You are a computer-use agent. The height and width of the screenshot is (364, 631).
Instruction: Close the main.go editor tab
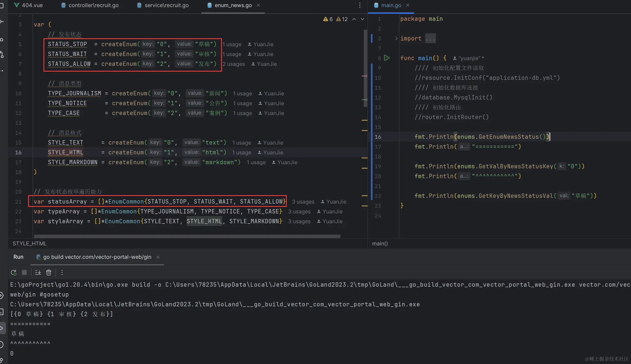click(x=408, y=5)
